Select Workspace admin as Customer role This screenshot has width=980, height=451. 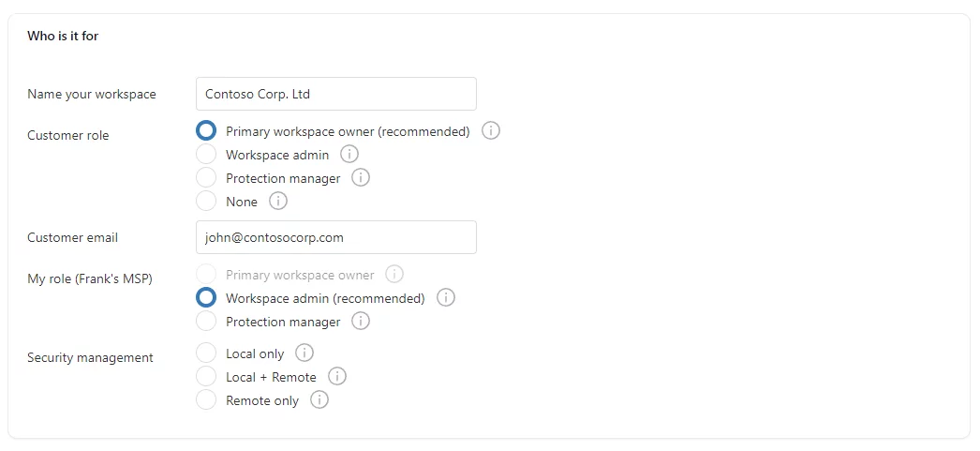(206, 155)
